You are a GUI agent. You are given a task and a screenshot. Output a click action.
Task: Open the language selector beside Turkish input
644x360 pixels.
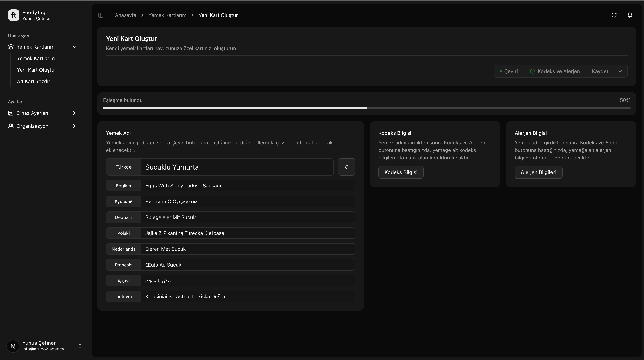[347, 167]
